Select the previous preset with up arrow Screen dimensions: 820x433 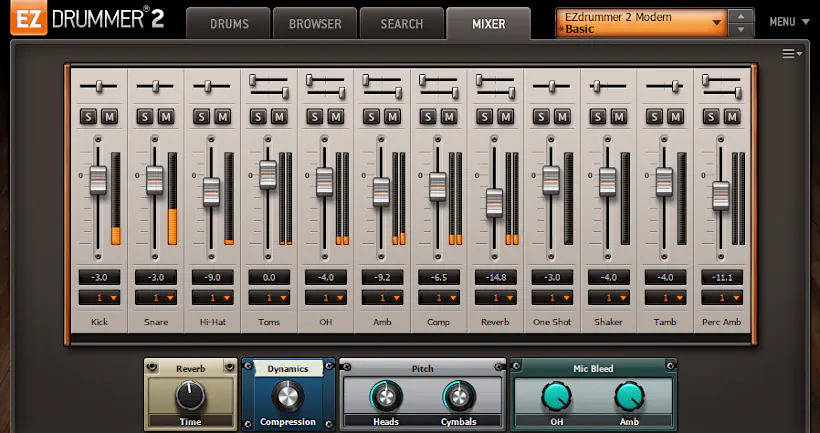pyautogui.click(x=741, y=16)
